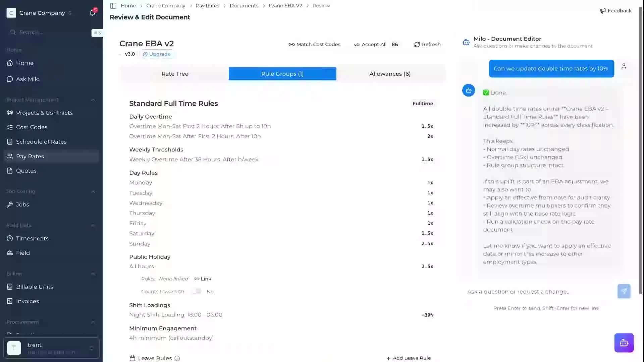
Task: Open Timesheets from the sidebar
Action: [x=32, y=238]
